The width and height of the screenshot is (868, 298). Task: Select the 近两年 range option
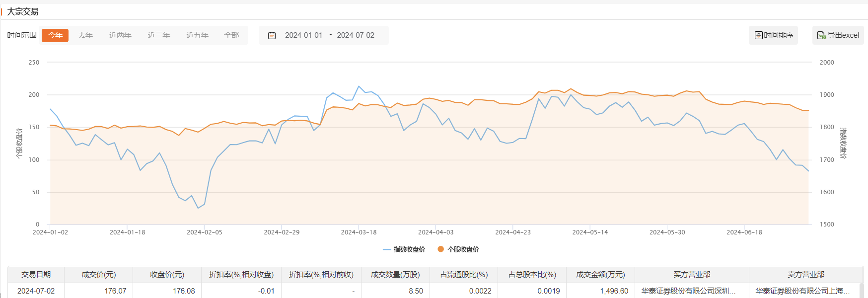[x=120, y=35]
